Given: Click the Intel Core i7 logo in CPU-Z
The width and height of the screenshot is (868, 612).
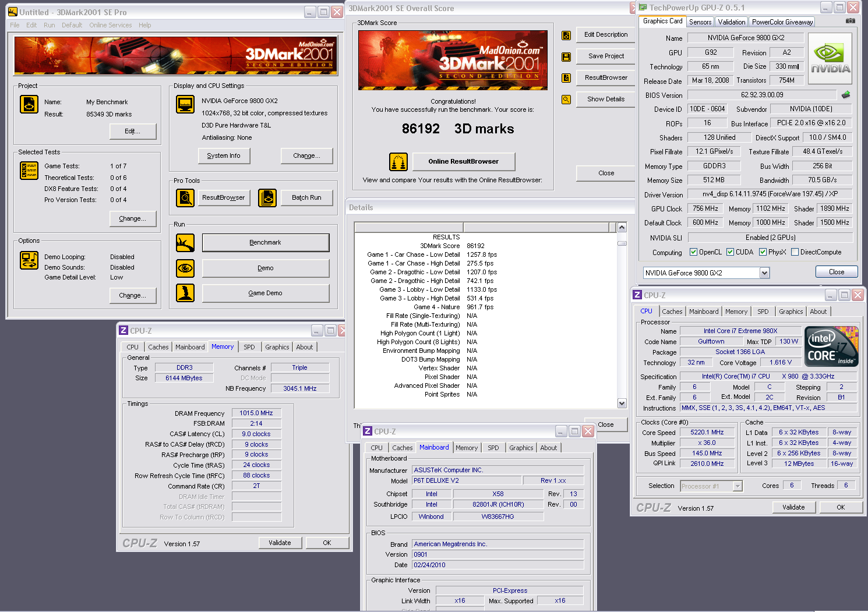Looking at the screenshot, I should tap(831, 346).
